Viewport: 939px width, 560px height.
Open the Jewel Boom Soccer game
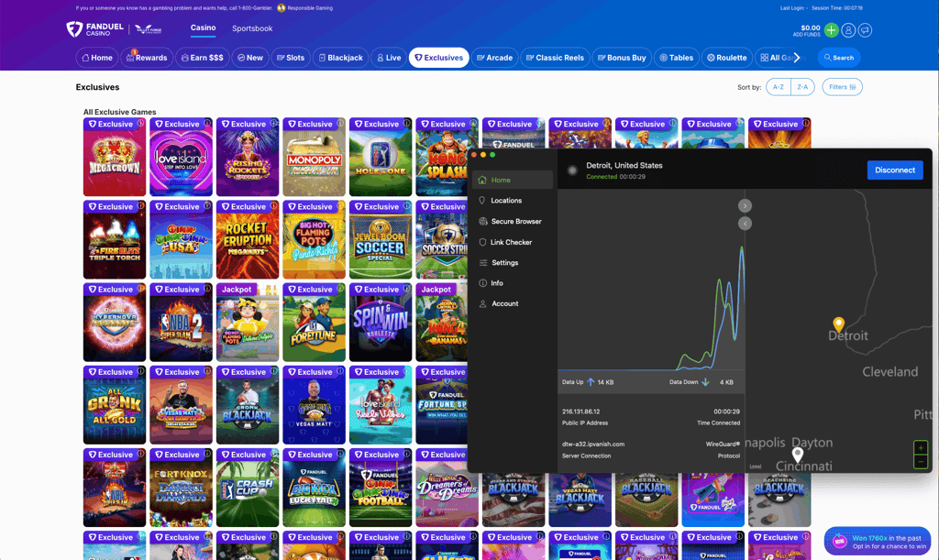381,239
